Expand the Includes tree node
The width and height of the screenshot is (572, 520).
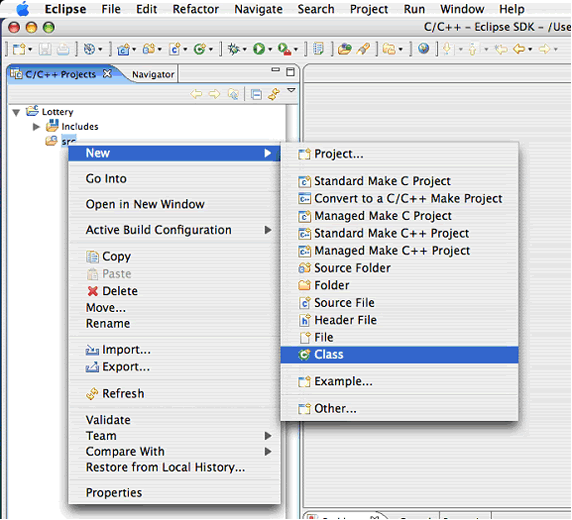pyautogui.click(x=36, y=127)
